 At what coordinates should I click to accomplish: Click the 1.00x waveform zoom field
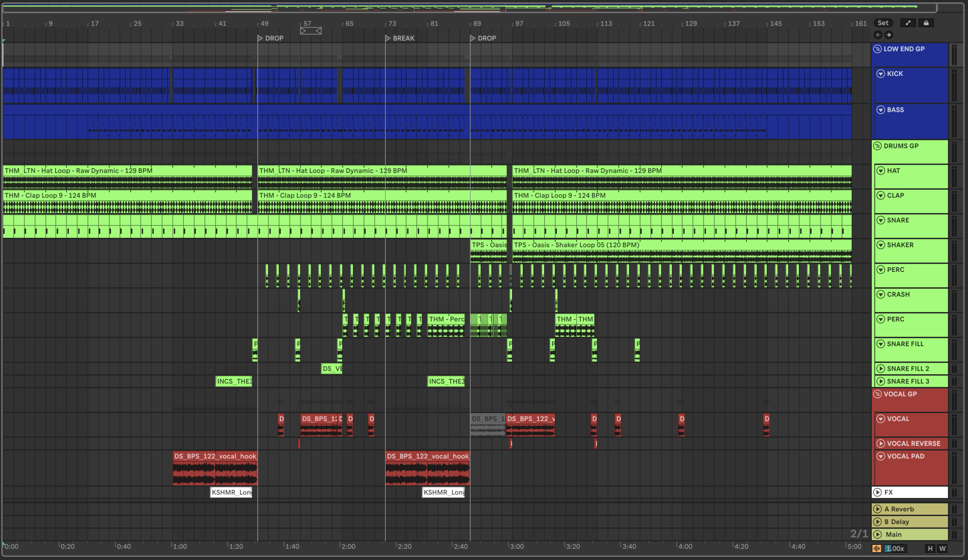895,549
